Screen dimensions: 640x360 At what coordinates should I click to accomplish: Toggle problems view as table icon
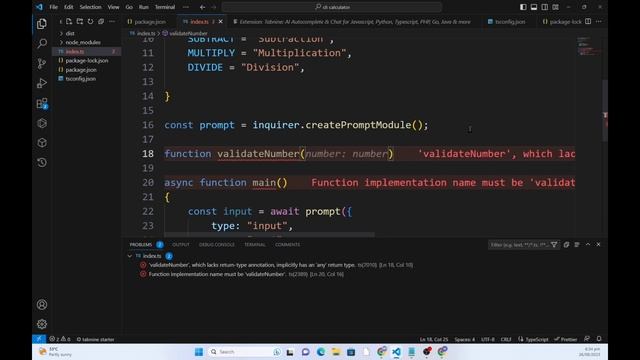click(577, 244)
